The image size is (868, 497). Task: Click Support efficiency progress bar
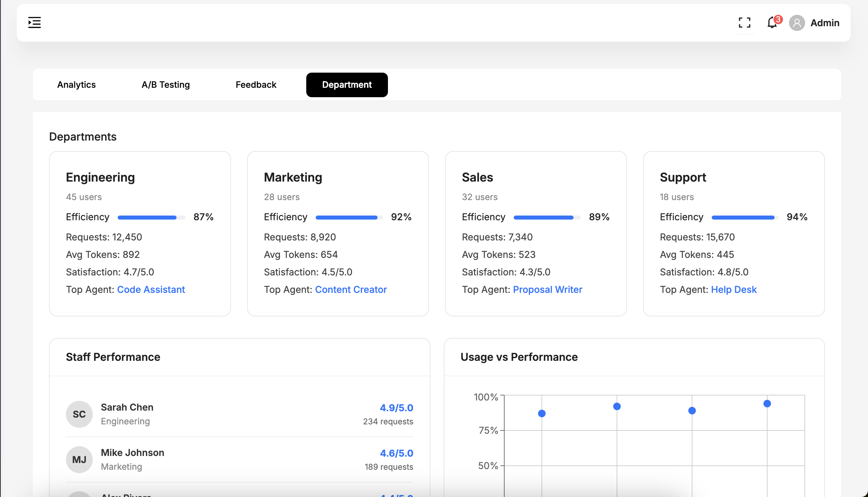[745, 218]
